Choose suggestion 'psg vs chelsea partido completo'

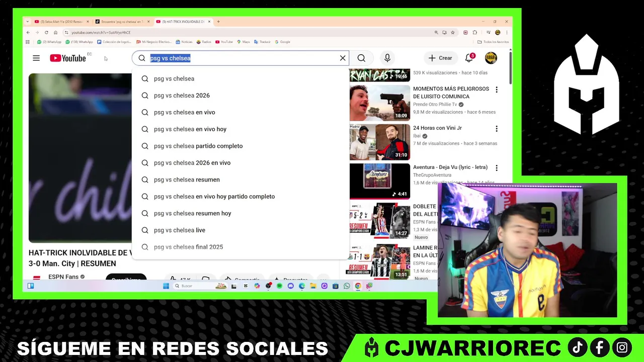tap(240, 146)
